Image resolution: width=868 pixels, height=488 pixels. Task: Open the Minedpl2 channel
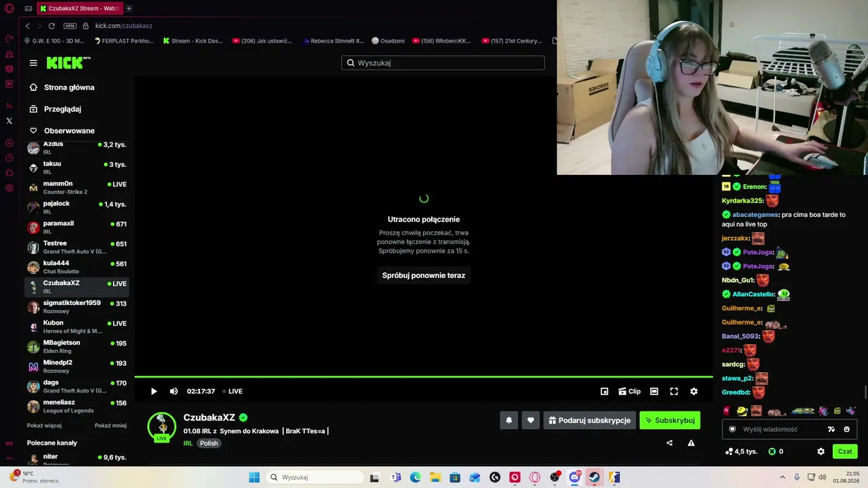(x=77, y=367)
